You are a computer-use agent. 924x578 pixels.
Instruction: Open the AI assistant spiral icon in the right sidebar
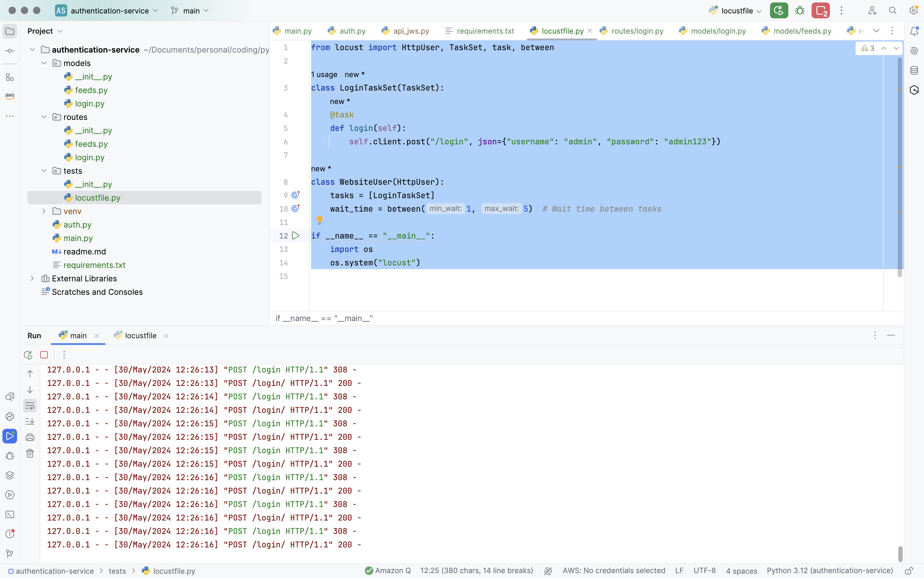click(914, 51)
